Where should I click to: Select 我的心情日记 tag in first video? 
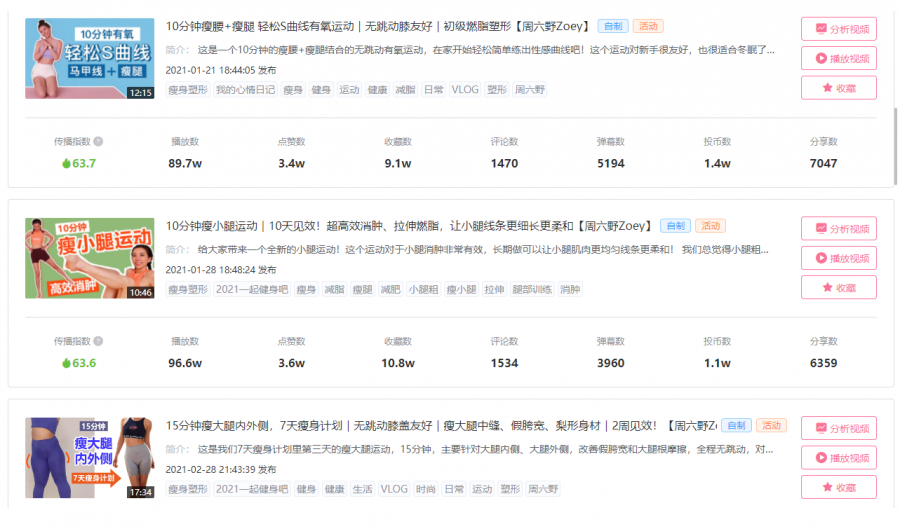pyautogui.click(x=245, y=90)
